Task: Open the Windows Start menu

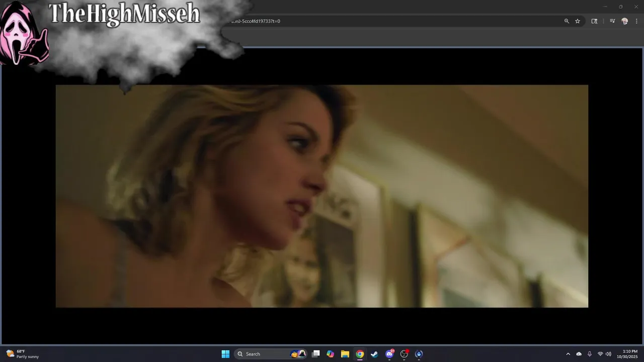Action: coord(225,354)
